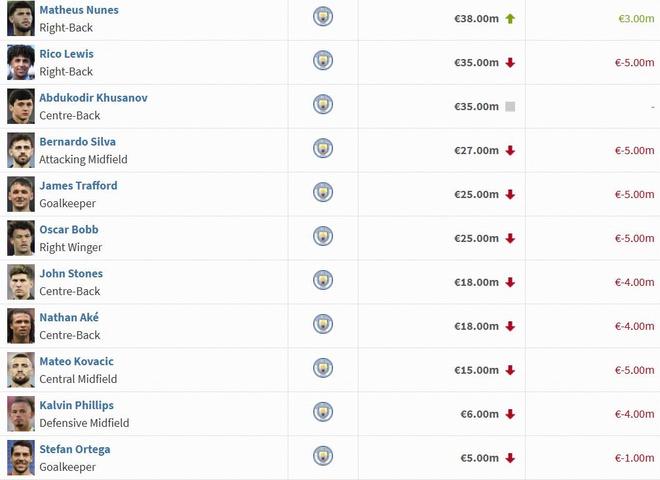660x480 pixels.
Task: Select Kalvin Phillips name link
Action: [76, 406]
